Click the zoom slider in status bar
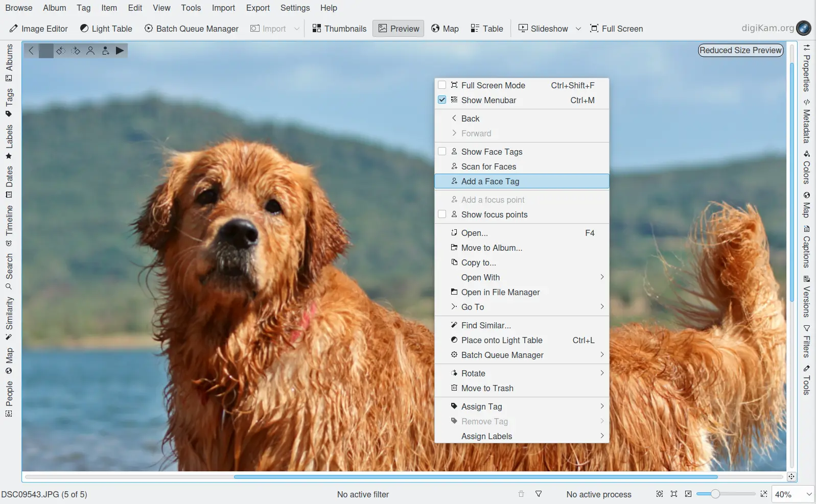816x504 pixels. [x=725, y=494]
